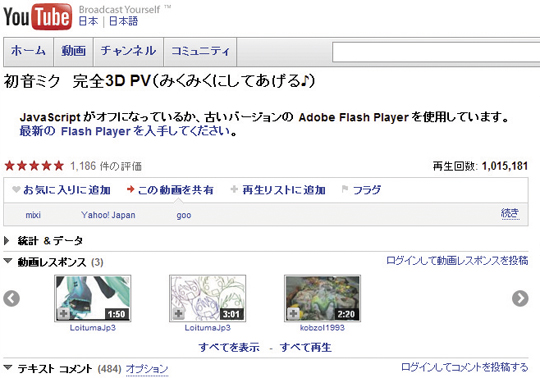The width and height of the screenshot is (540, 378).
Task: Click the left carousel arrow for video responses
Action: tap(12, 298)
